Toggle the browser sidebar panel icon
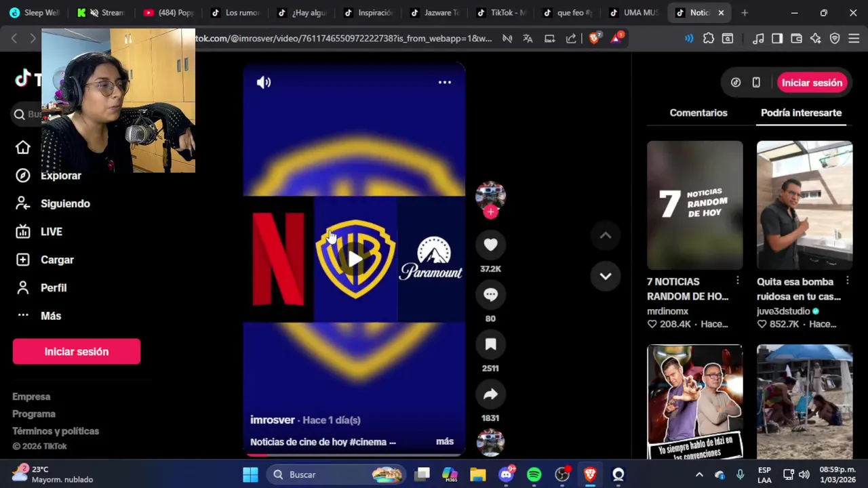The height and width of the screenshot is (488, 868). (777, 39)
